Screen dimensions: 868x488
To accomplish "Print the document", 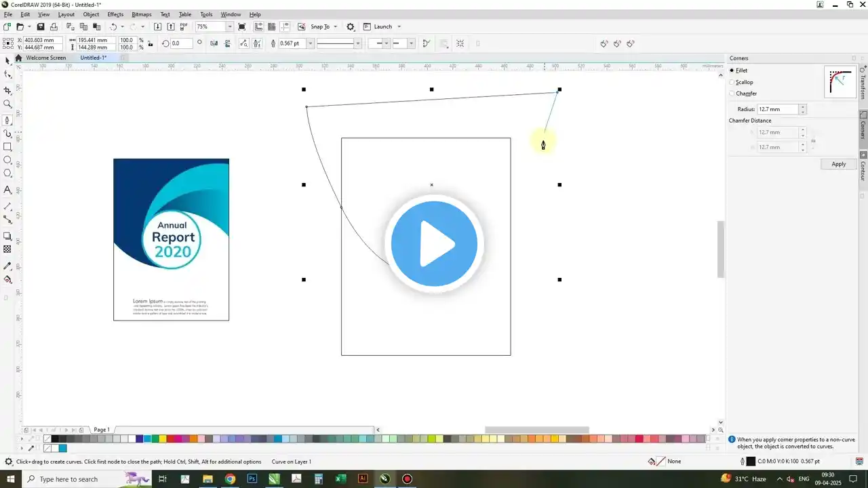I will pos(54,26).
